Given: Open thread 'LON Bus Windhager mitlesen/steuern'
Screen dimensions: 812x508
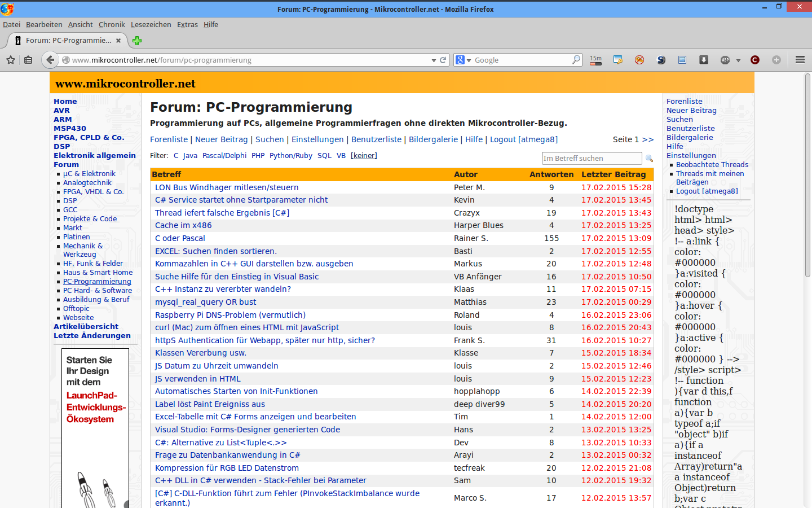Looking at the screenshot, I should pyautogui.click(x=227, y=187).
